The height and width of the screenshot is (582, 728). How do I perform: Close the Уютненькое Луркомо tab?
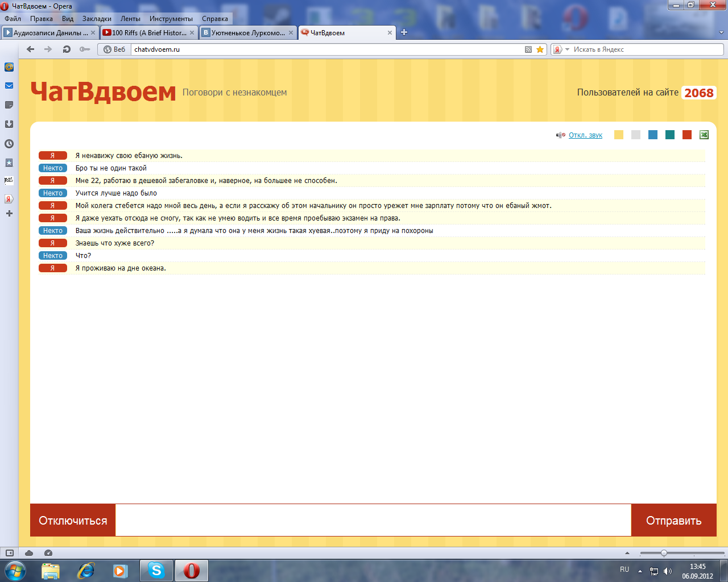(291, 33)
